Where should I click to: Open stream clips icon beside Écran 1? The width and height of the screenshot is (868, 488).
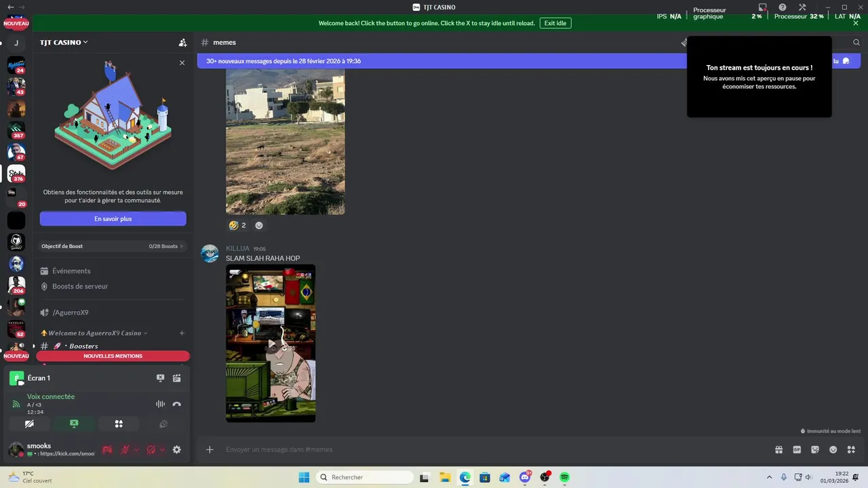[x=177, y=378]
